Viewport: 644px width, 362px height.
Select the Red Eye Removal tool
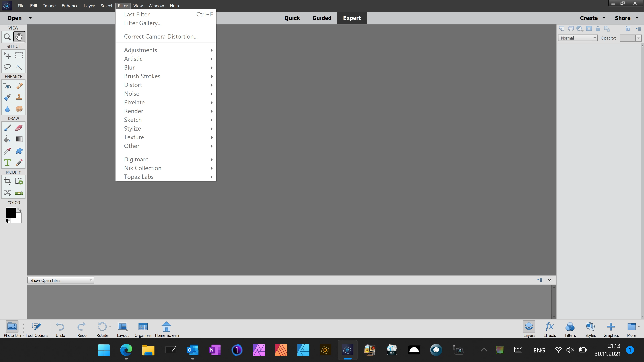click(x=7, y=86)
